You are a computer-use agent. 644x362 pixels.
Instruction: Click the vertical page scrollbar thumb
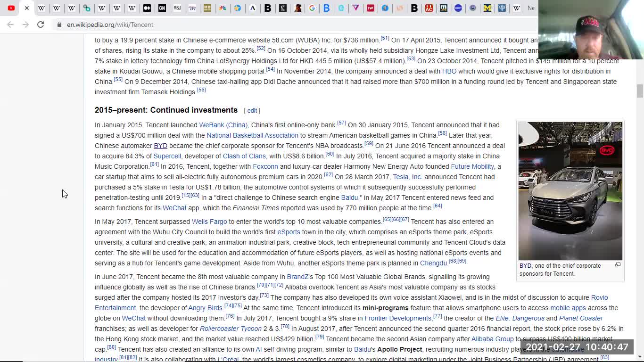pos(640,91)
